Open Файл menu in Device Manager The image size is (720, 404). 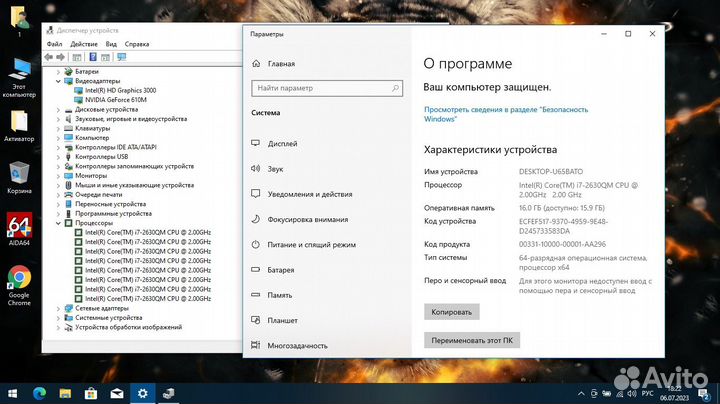click(x=54, y=44)
